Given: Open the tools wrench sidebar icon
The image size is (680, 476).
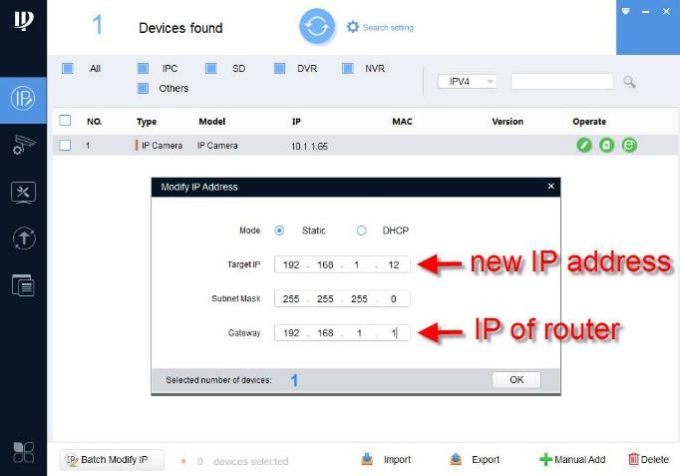Looking at the screenshot, I should point(23,192).
